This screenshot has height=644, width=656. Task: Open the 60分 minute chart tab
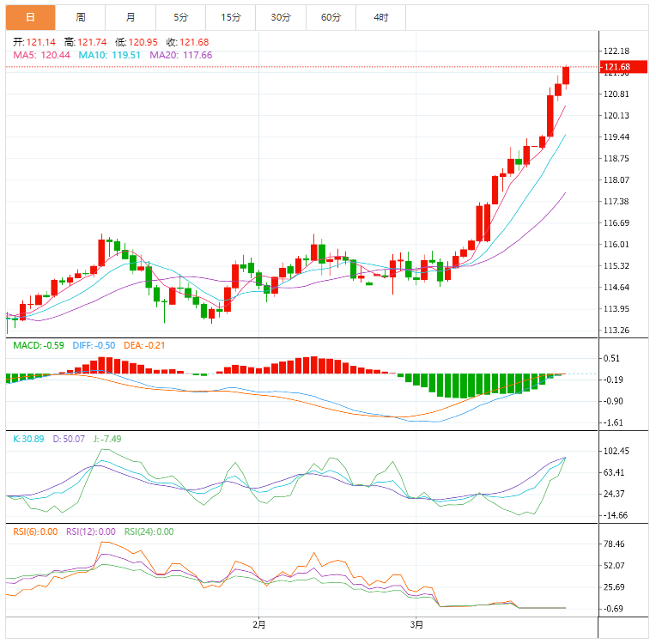331,17
